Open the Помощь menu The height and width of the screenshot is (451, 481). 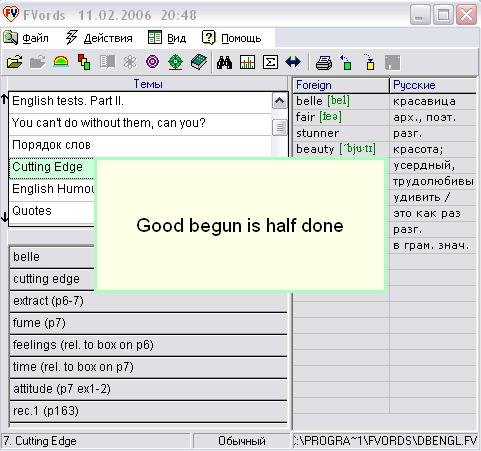[x=232, y=38]
